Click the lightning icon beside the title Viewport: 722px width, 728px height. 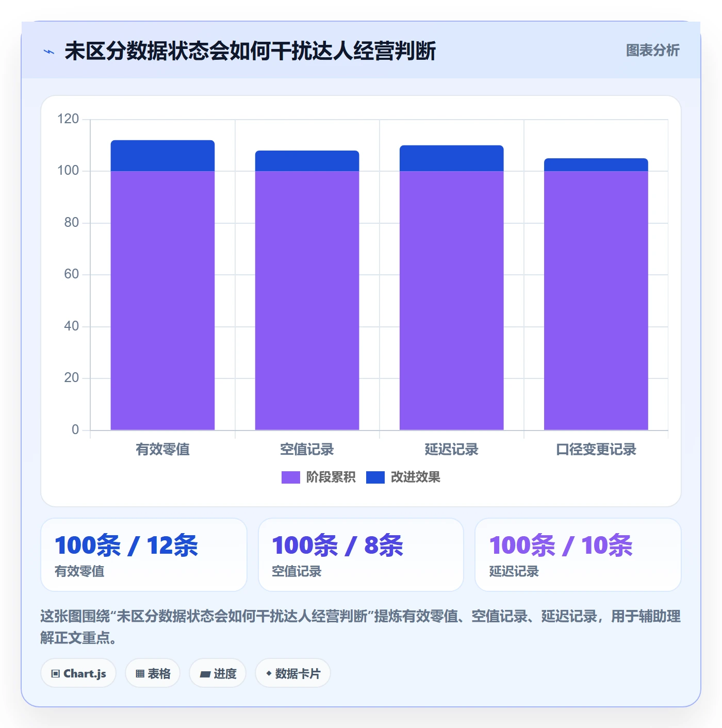(x=49, y=52)
